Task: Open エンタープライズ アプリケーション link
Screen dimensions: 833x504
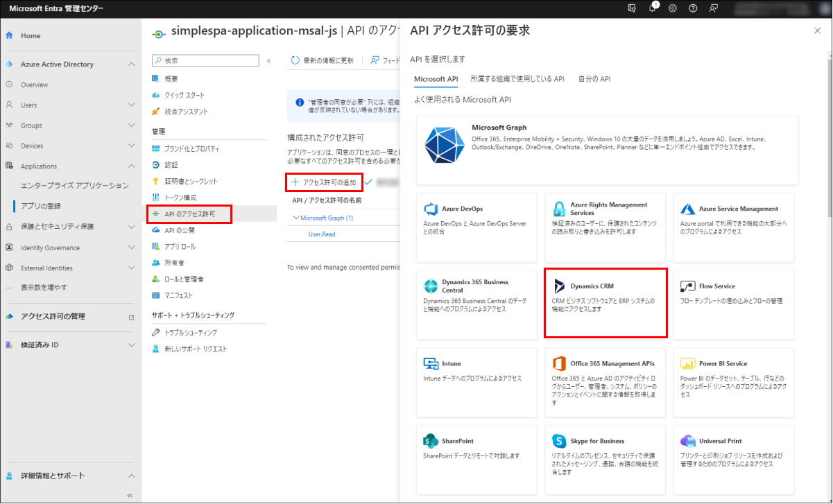Action: coord(75,186)
